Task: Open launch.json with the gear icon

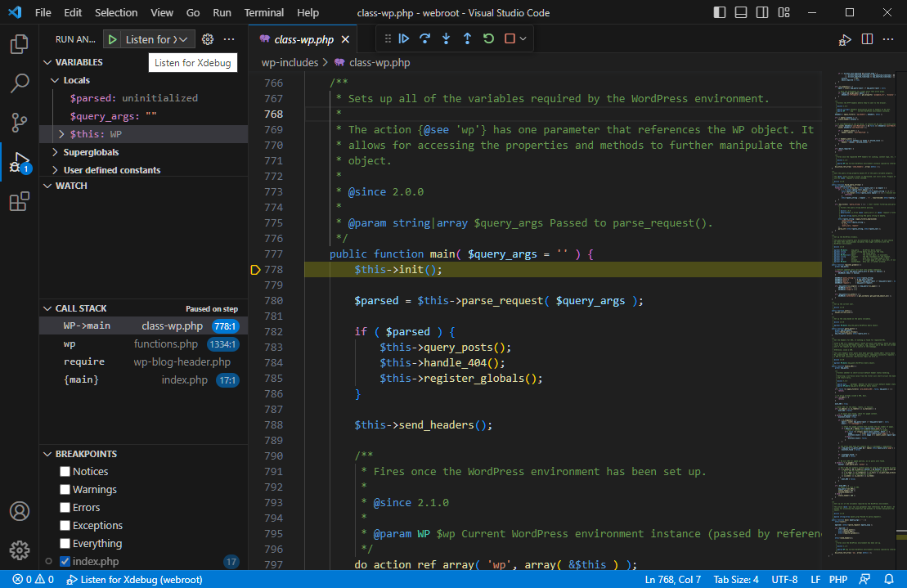Action: point(208,39)
